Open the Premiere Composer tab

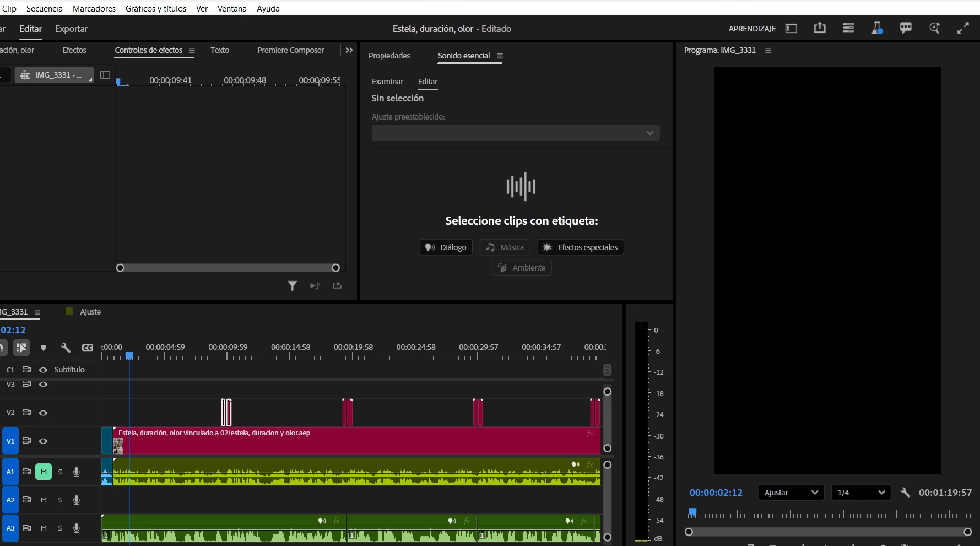(x=291, y=50)
